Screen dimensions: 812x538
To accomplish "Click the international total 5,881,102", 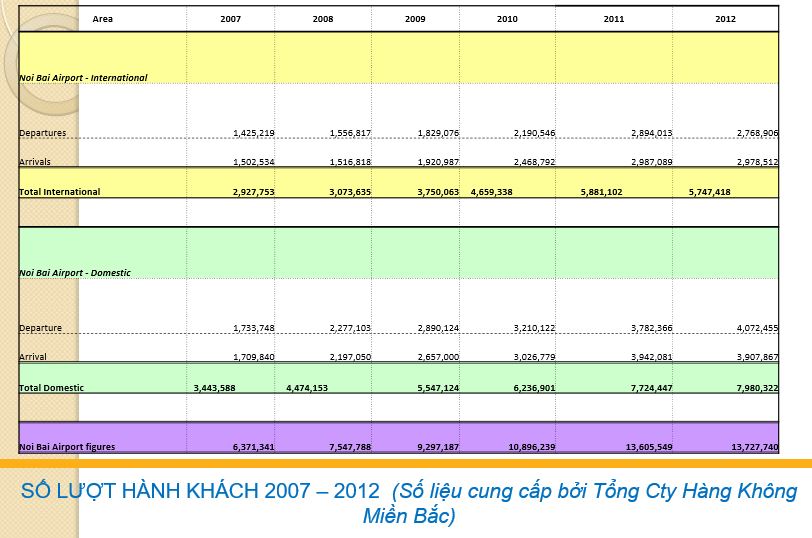I will (x=601, y=192).
